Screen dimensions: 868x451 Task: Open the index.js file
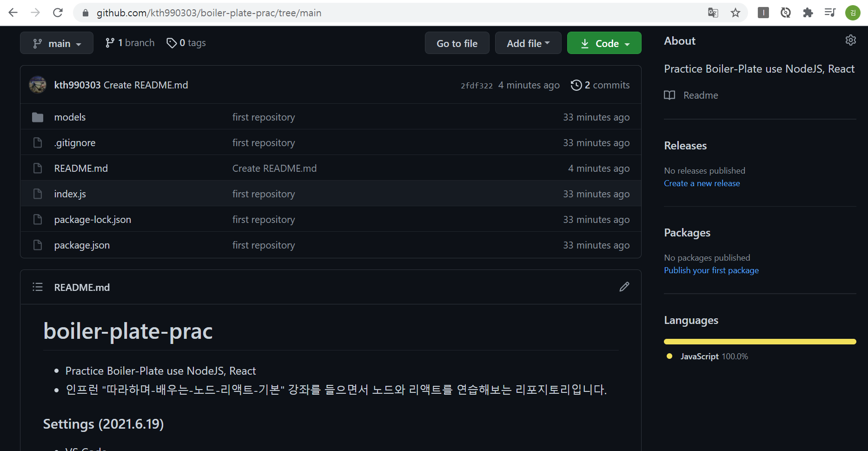(70, 194)
